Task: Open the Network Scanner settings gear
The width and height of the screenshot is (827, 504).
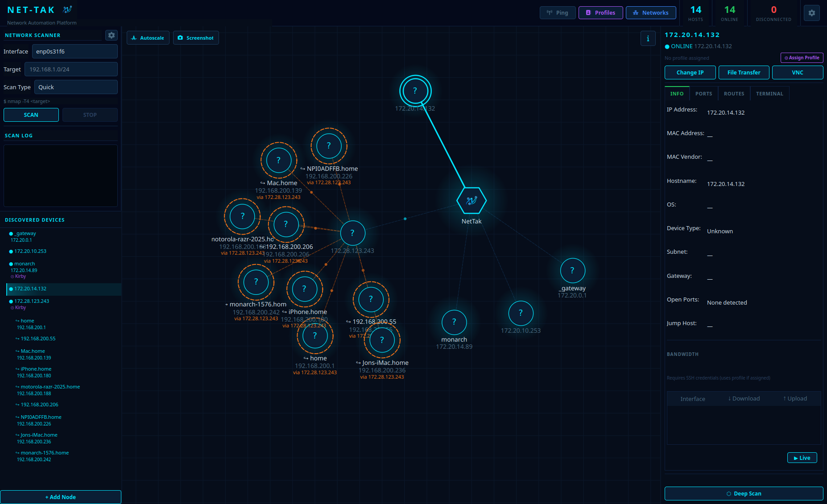Action: click(112, 35)
